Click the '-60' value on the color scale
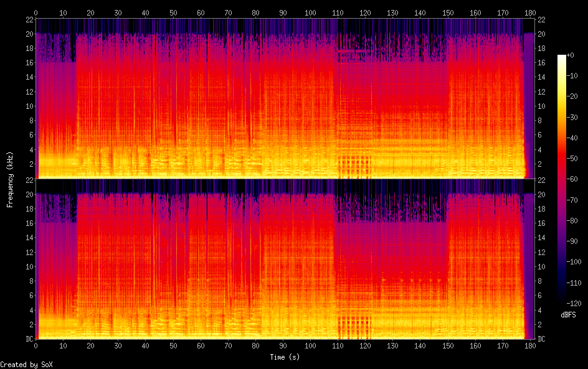Viewport: 588px width, 369px height. pos(572,179)
